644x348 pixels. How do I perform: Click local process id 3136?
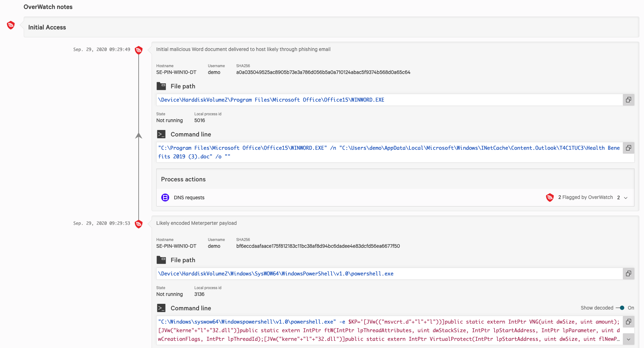(x=199, y=294)
